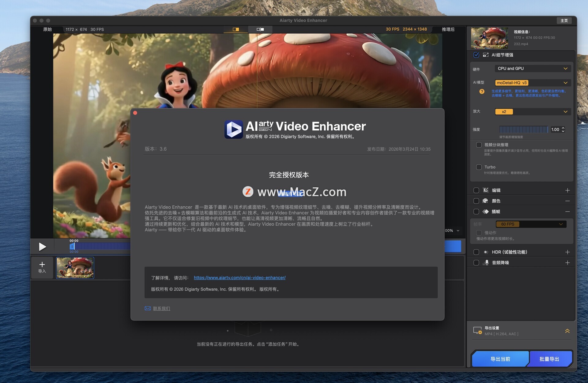The width and height of the screenshot is (588, 383).
Task: Expand the export settings chevron
Action: click(567, 331)
